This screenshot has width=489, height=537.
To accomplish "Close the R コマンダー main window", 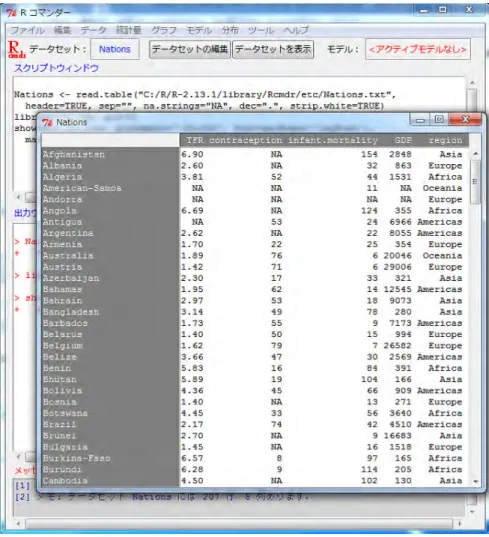I will 469,10.
